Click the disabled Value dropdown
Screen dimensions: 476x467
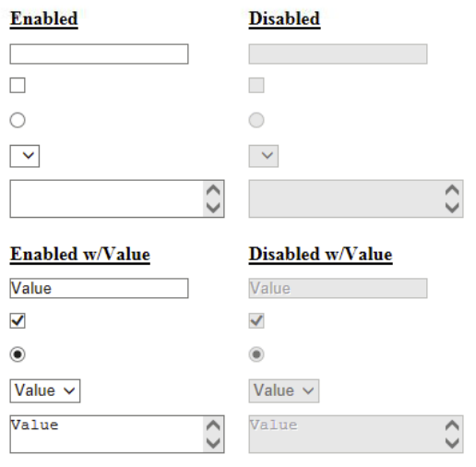point(284,390)
